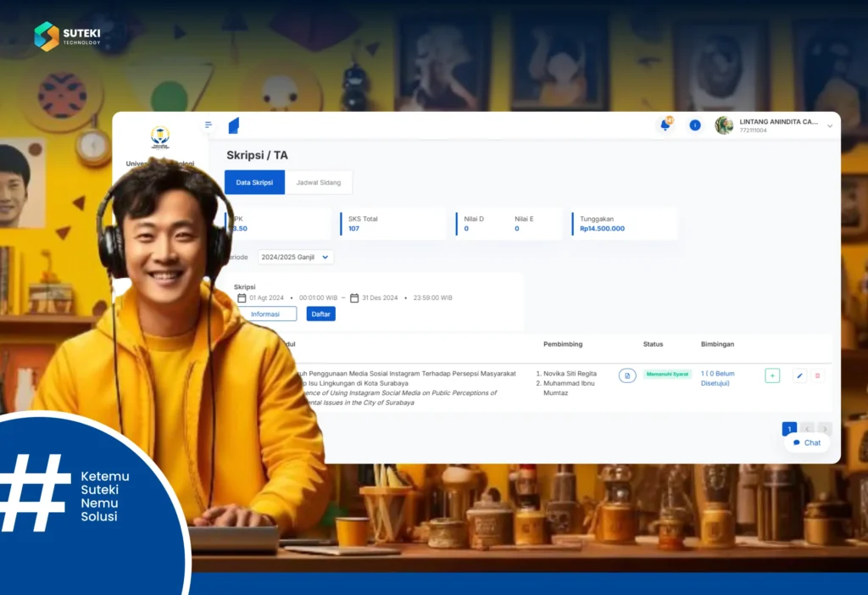Click the calendar icon beside 01 Agt 2024
Image resolution: width=868 pixels, height=595 pixels.
[x=242, y=297]
